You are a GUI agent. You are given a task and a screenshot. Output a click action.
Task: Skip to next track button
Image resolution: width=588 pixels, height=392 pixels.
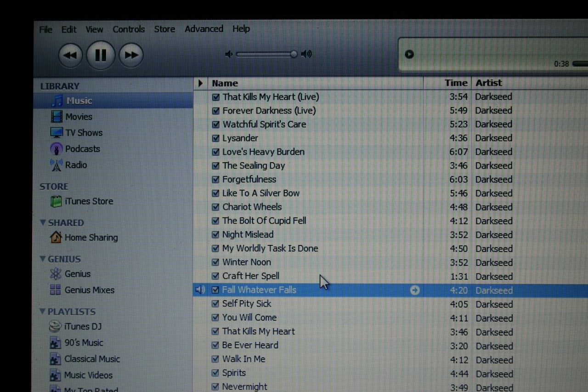click(x=131, y=56)
